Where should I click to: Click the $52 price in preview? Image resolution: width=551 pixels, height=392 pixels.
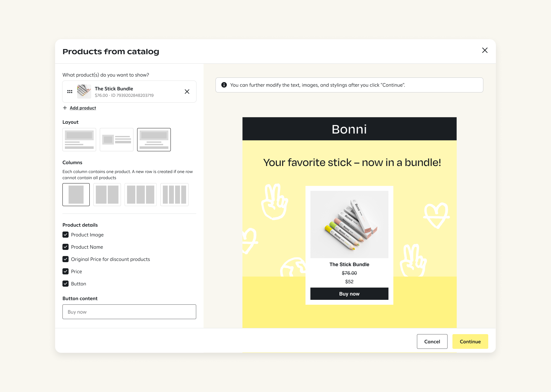click(x=349, y=281)
